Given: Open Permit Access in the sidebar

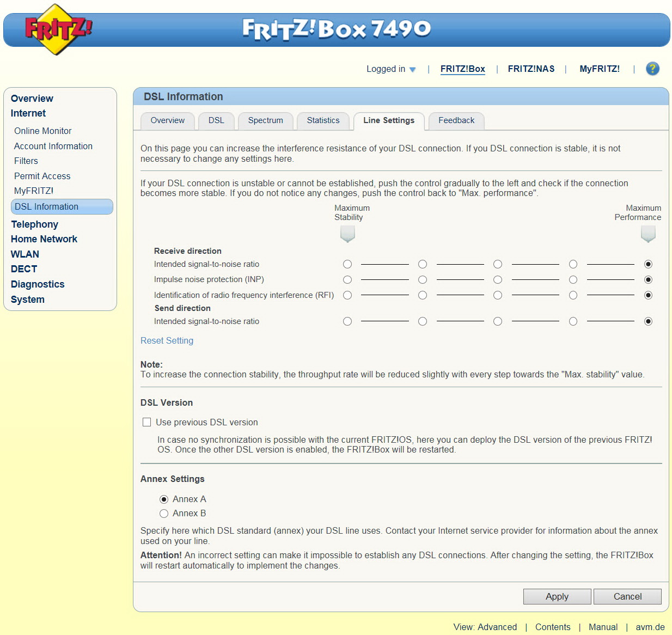Looking at the screenshot, I should pyautogui.click(x=42, y=176).
